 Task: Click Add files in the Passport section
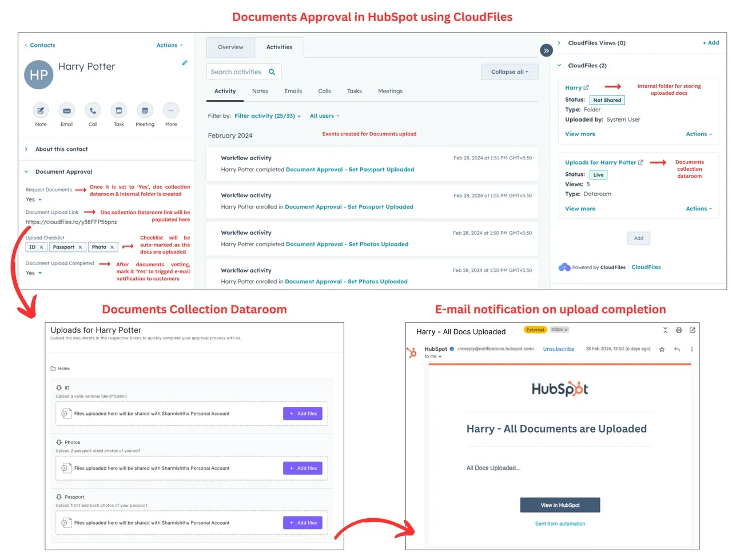click(303, 523)
